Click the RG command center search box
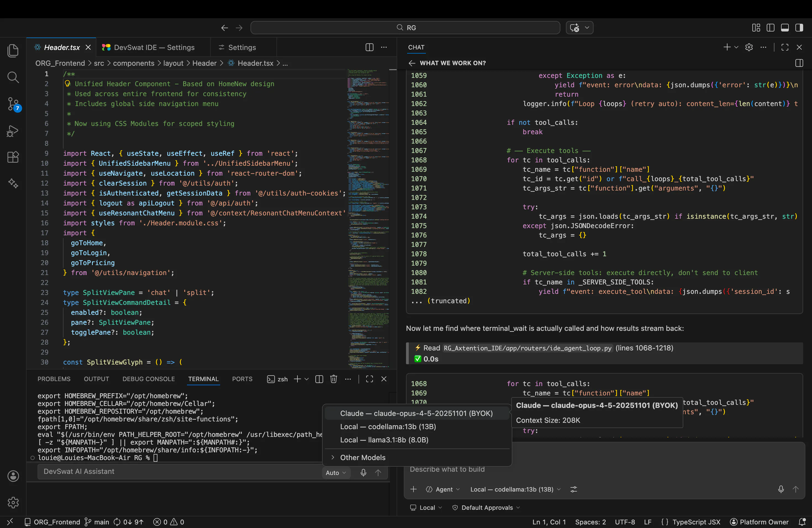Viewport: 812px width, 528px height. coord(405,28)
